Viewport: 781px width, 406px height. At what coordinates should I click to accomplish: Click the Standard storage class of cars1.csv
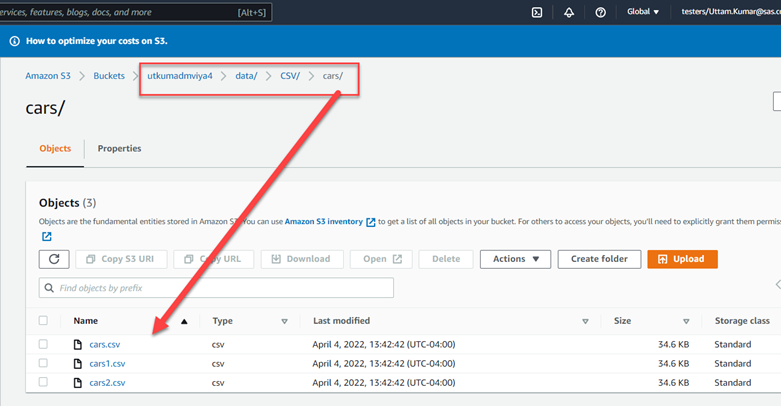tap(733, 364)
